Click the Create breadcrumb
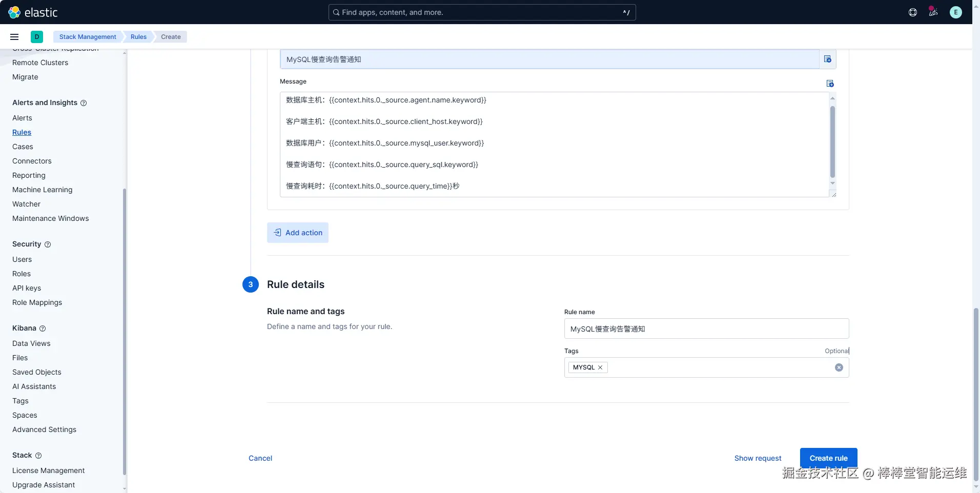Image resolution: width=980 pixels, height=493 pixels. tap(171, 37)
